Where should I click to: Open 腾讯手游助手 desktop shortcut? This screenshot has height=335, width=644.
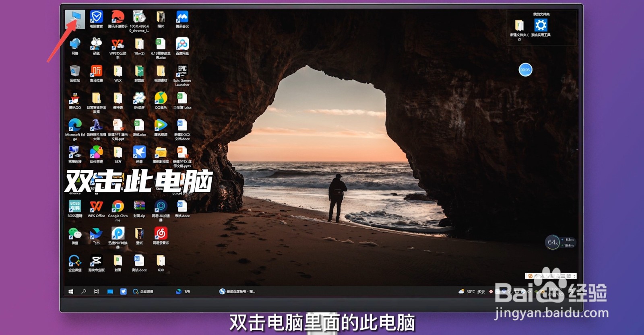click(118, 19)
